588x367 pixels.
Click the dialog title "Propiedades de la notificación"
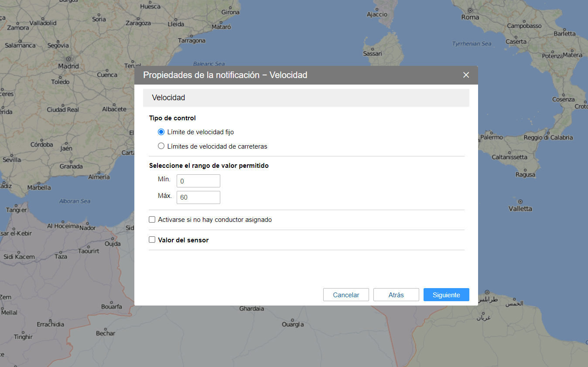(225, 75)
